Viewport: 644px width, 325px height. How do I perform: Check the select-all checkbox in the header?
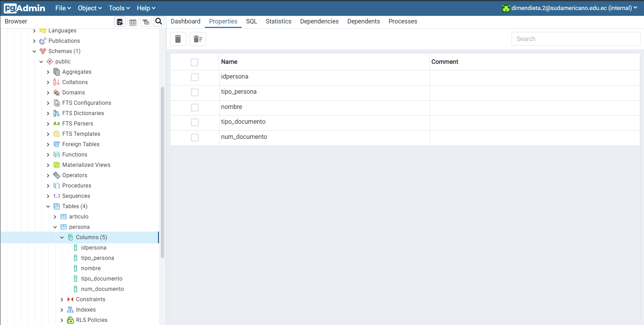194,62
